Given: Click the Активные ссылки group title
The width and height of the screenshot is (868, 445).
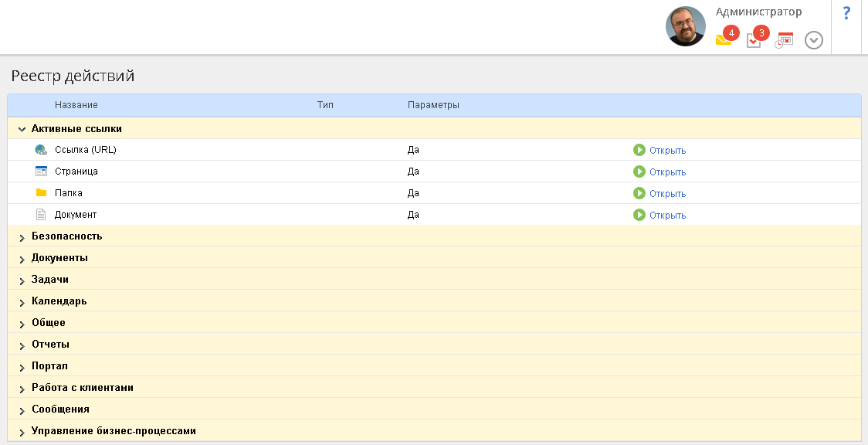Looking at the screenshot, I should tap(76, 128).
